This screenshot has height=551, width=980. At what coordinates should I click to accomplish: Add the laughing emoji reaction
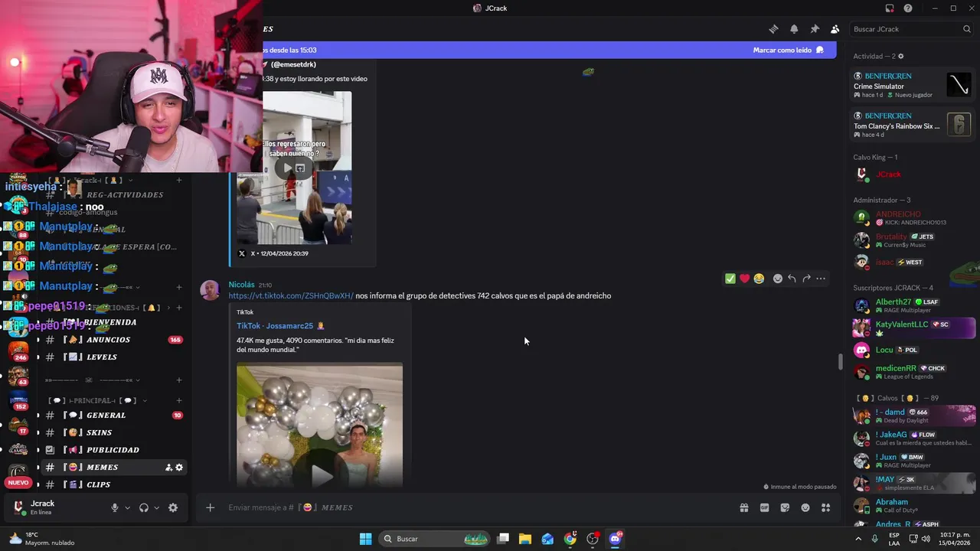[x=759, y=279]
